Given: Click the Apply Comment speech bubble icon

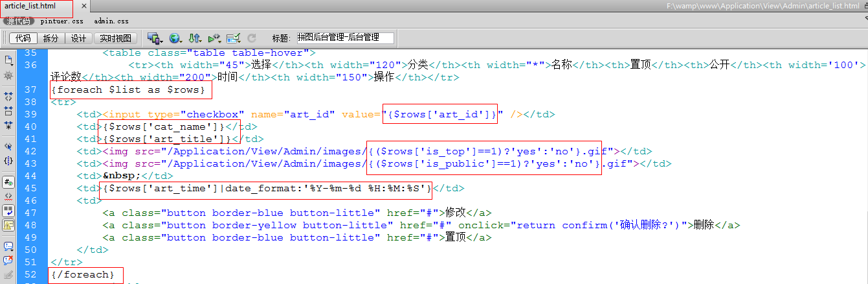Looking at the screenshot, I should point(8,246).
